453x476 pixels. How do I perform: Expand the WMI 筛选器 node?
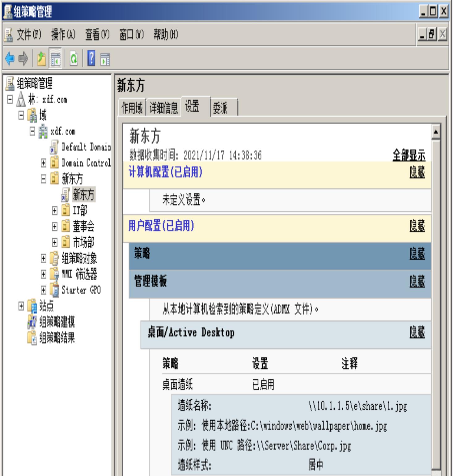(x=44, y=274)
